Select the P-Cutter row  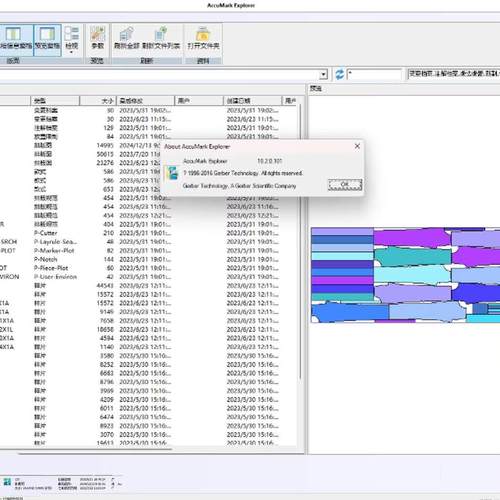(148, 233)
